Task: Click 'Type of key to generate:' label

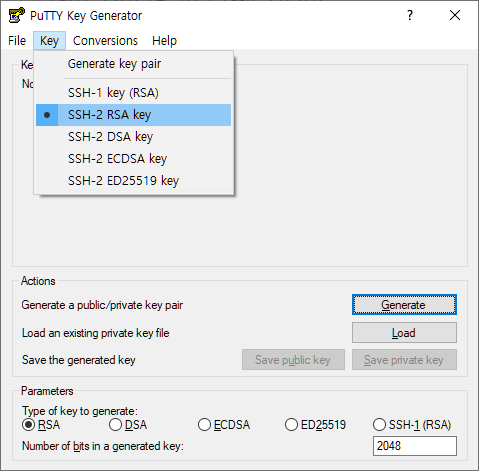Action: (x=80, y=411)
